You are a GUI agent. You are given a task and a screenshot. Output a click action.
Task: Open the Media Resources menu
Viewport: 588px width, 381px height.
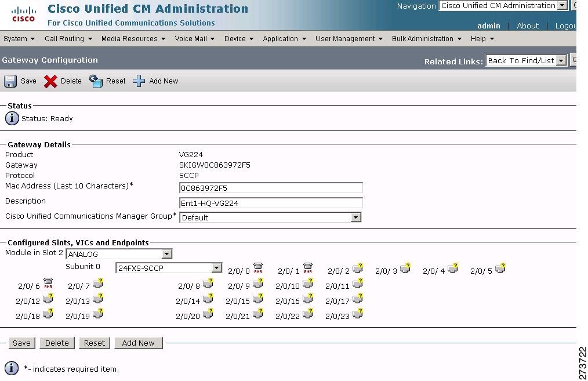click(133, 39)
